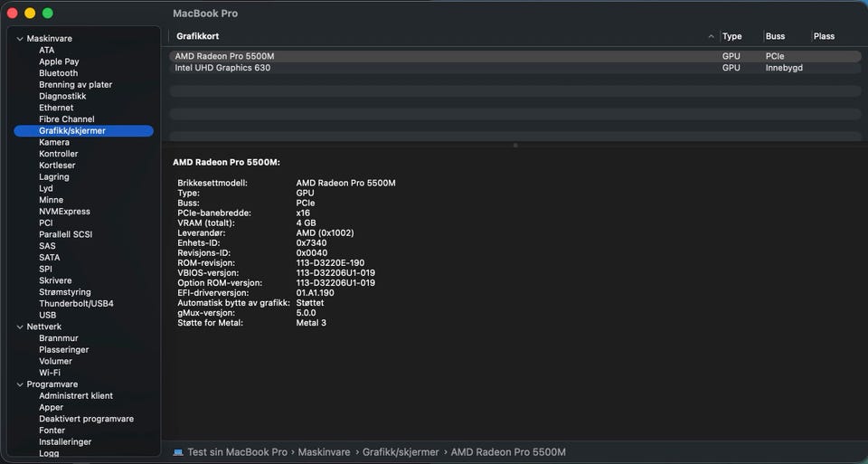Select the Intel UHD Graphics 630 row
The image size is (868, 464).
pyautogui.click(x=514, y=68)
